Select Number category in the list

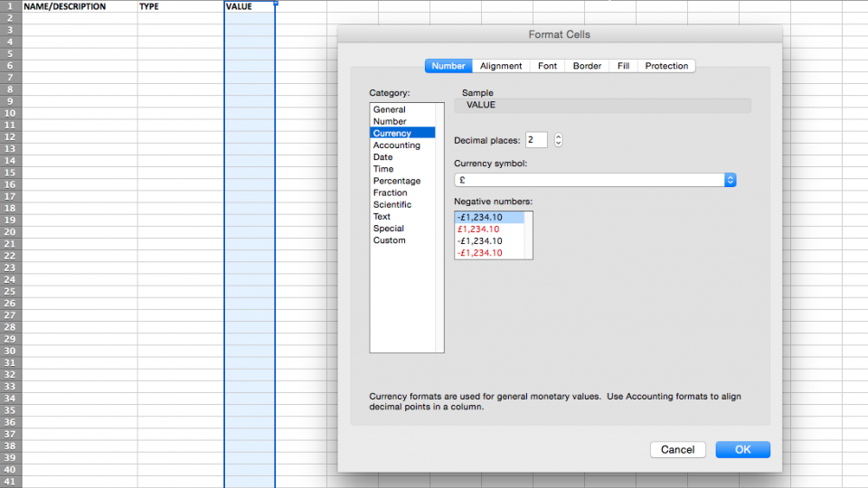coord(402,121)
